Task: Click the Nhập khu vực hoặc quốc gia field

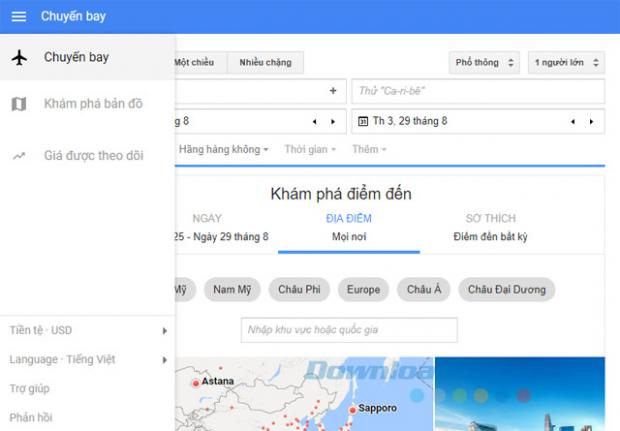Action: (349, 330)
